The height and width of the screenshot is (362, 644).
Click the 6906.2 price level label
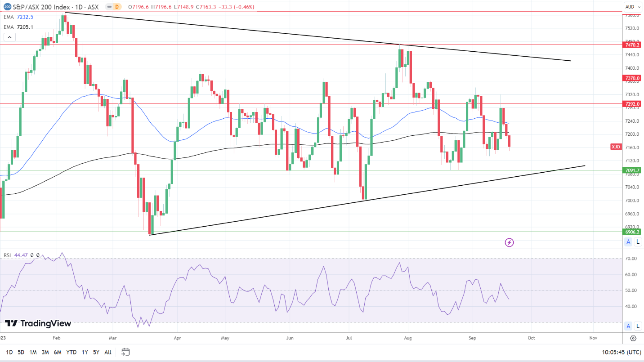pos(632,232)
